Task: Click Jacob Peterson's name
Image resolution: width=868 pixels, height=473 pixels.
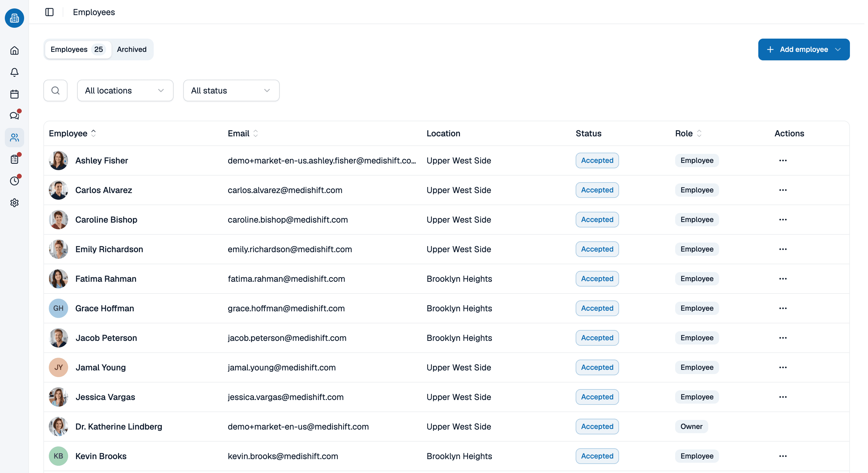Action: [106, 338]
